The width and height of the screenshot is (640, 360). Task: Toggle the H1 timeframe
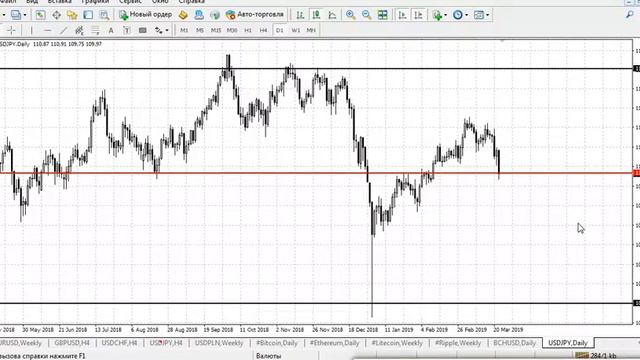click(x=248, y=30)
